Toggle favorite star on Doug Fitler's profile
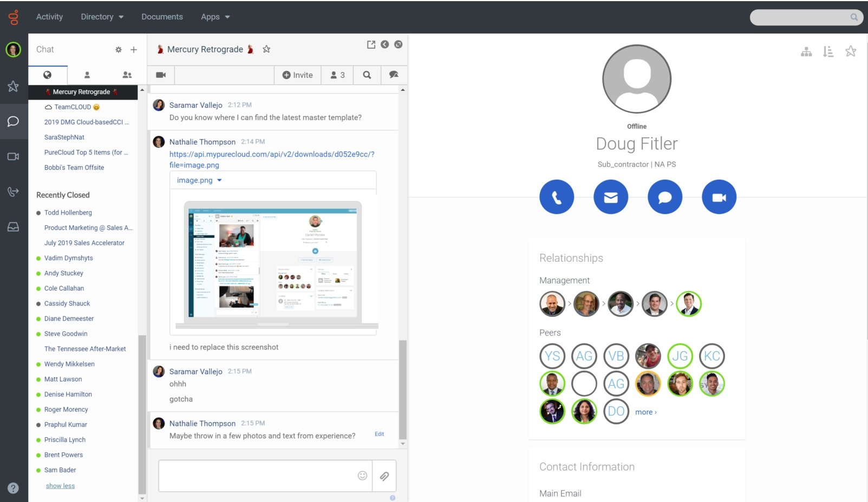Image resolution: width=868 pixels, height=502 pixels. point(850,51)
